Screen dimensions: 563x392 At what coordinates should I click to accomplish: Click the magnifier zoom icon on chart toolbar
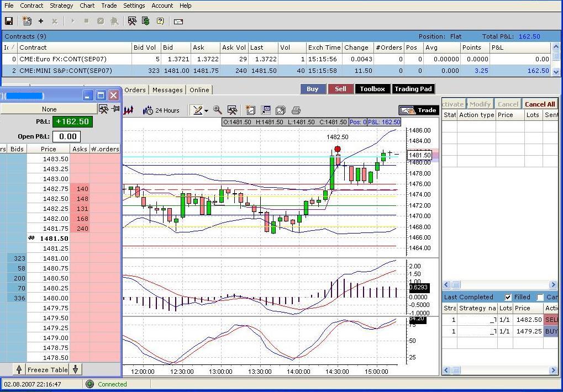[x=218, y=110]
